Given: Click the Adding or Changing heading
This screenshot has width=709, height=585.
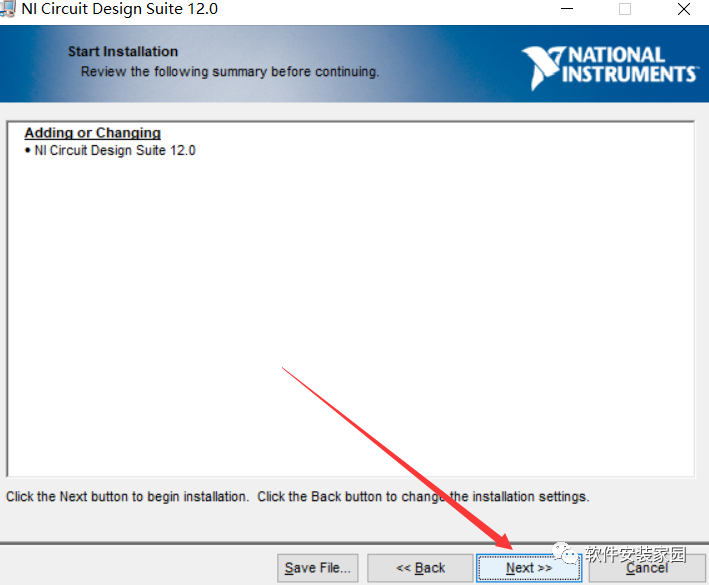Looking at the screenshot, I should point(92,133).
